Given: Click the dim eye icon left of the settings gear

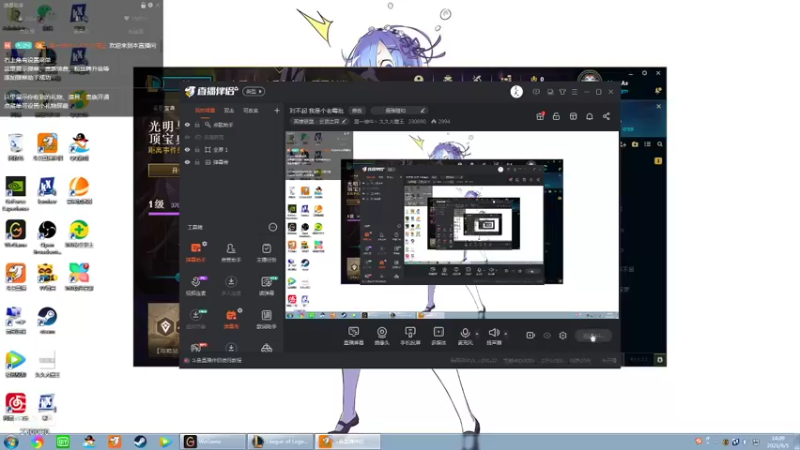Looking at the screenshot, I should pyautogui.click(x=547, y=335).
